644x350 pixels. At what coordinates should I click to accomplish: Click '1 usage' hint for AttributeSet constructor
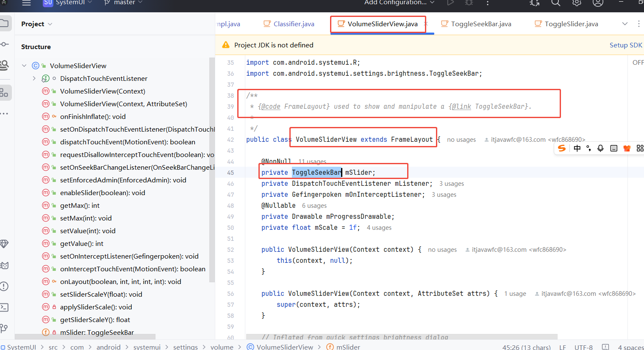click(x=515, y=294)
